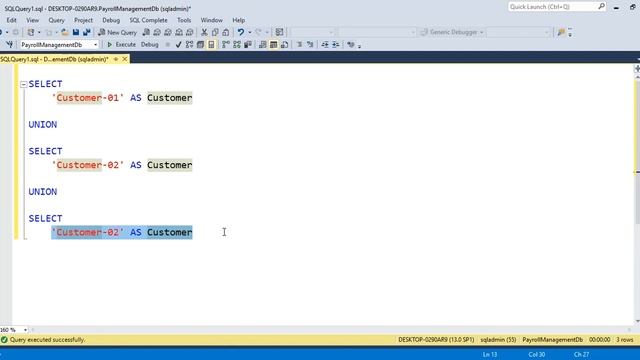
Task: Click the highlighted 'Customer-02' string
Action: pyautogui.click(x=88, y=232)
